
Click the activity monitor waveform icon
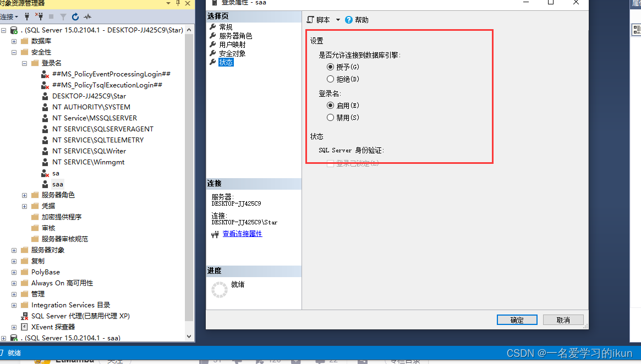pos(87,16)
